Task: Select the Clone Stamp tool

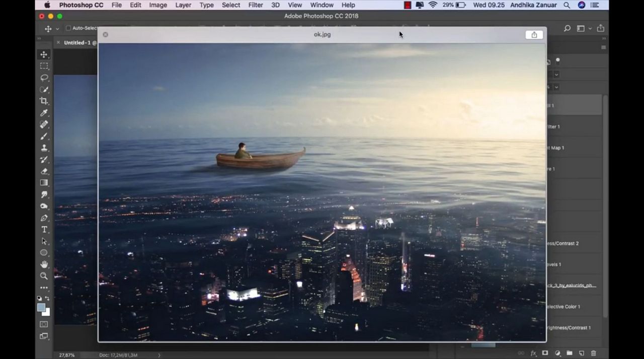Action: (x=44, y=148)
